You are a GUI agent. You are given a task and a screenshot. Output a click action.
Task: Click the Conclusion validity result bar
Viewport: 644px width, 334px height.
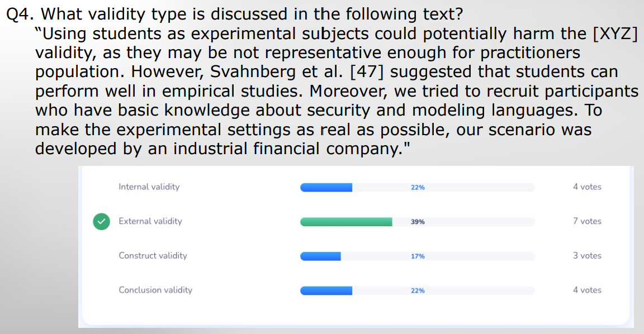326,290
